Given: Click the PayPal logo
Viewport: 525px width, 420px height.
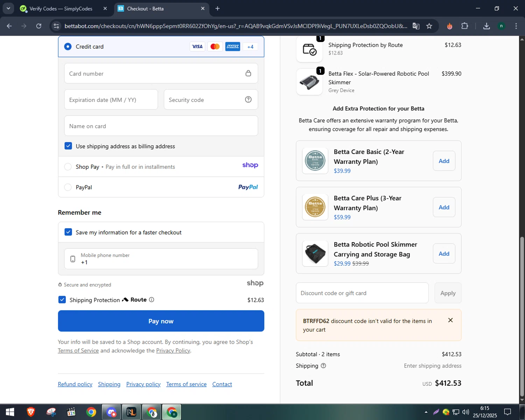Looking at the screenshot, I should pyautogui.click(x=248, y=187).
